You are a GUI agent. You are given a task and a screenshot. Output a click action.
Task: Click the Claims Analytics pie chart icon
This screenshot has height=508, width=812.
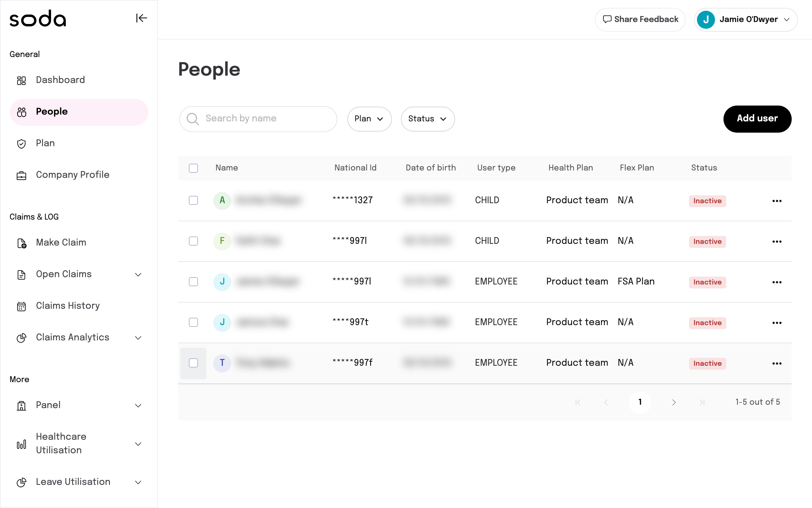pyautogui.click(x=21, y=338)
